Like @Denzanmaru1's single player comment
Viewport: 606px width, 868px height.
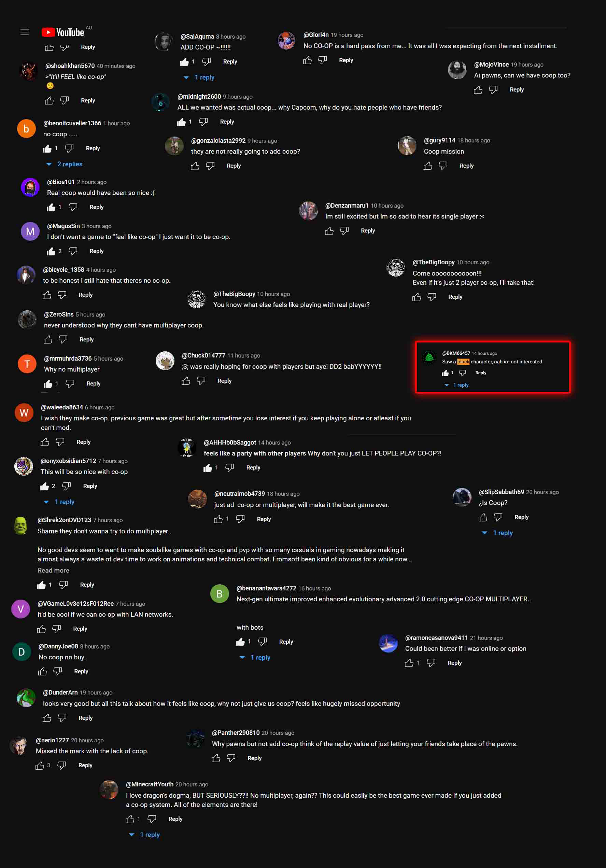[x=329, y=230]
